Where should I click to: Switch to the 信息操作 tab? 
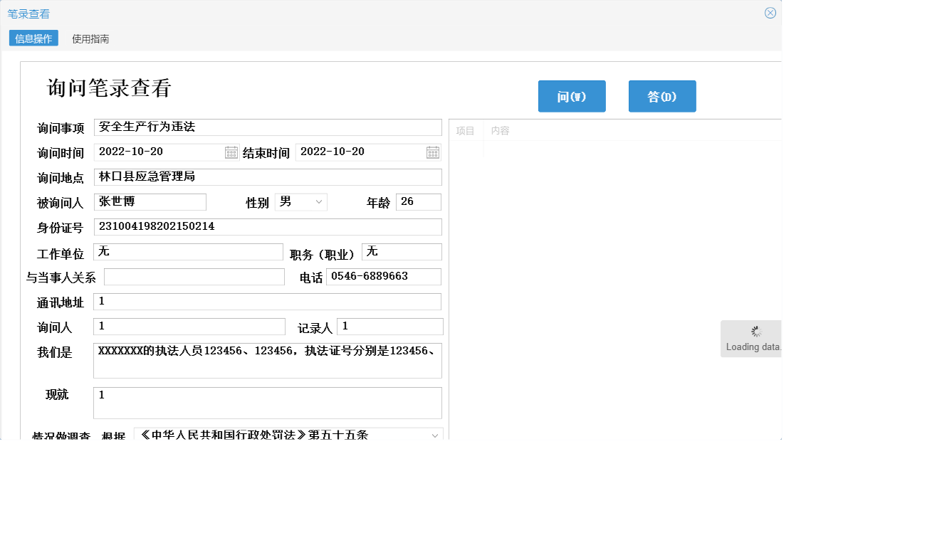(33, 38)
